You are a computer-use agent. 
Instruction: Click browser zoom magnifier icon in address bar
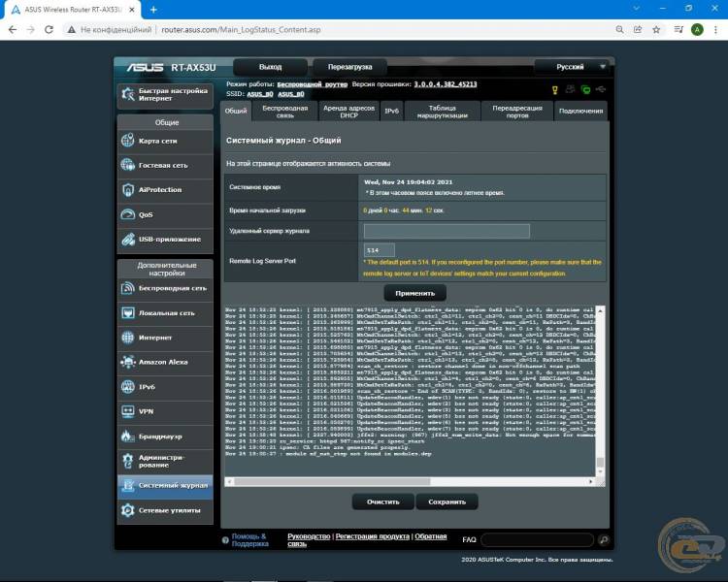pos(620,30)
